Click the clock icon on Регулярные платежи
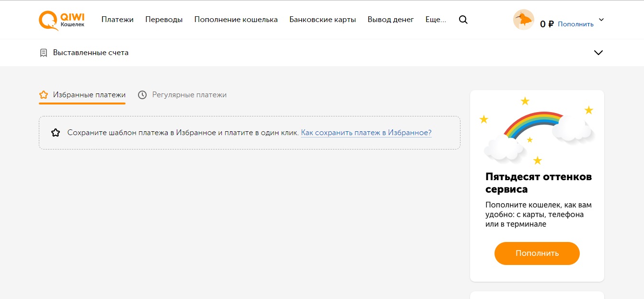Screen dimensions: 644x299 click(x=142, y=95)
